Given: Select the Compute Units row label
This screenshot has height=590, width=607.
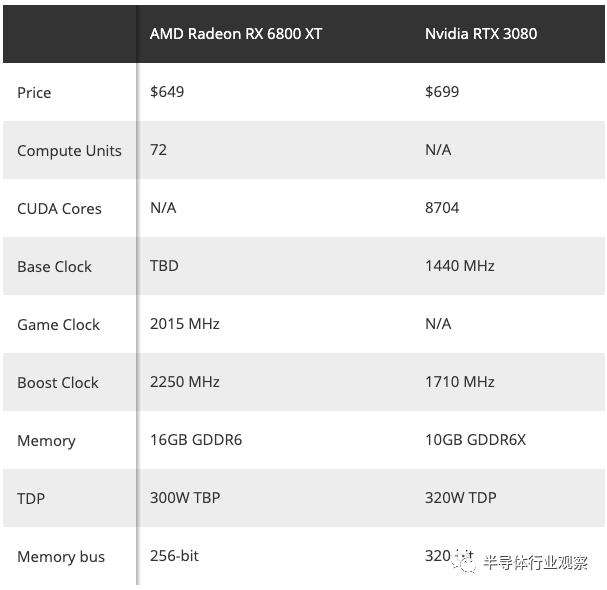Looking at the screenshot, I should click(x=69, y=150).
